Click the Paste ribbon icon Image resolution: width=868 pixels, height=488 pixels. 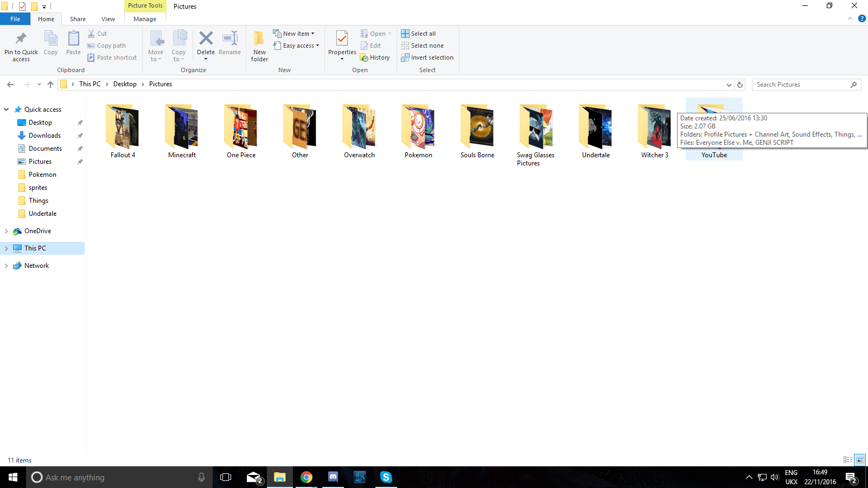coord(73,43)
